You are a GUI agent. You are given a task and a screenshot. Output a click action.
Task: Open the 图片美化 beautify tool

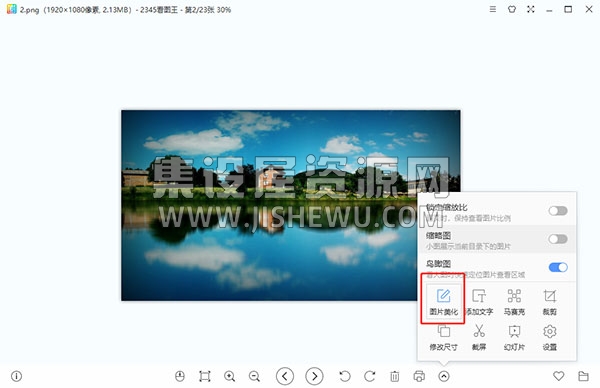[x=443, y=302]
